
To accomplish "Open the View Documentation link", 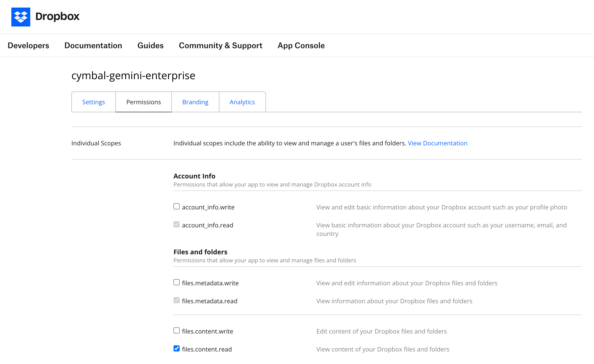I will click(438, 143).
